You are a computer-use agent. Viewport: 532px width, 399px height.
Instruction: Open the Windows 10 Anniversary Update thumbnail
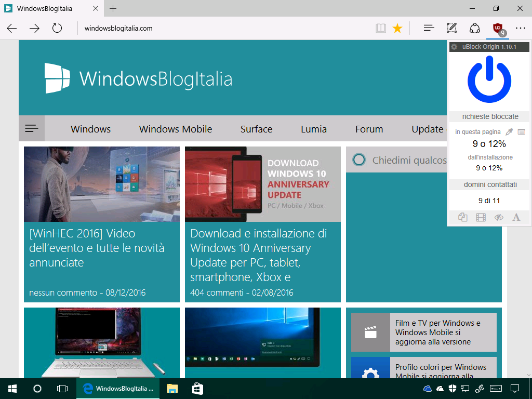[x=262, y=184]
